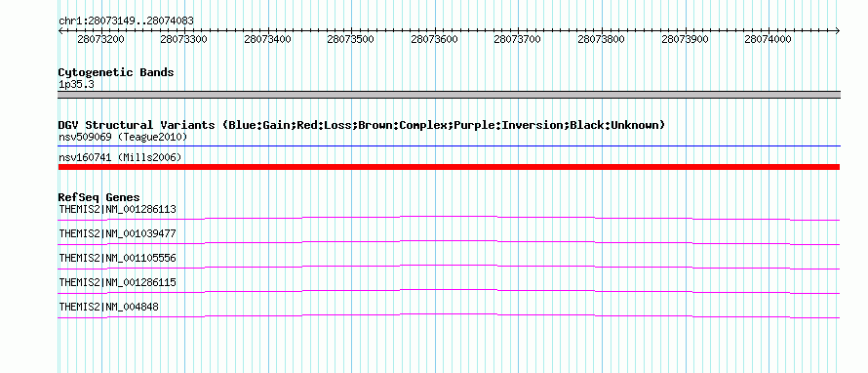Click ruler tick label 28074000
The image size is (868, 373).
(768, 39)
